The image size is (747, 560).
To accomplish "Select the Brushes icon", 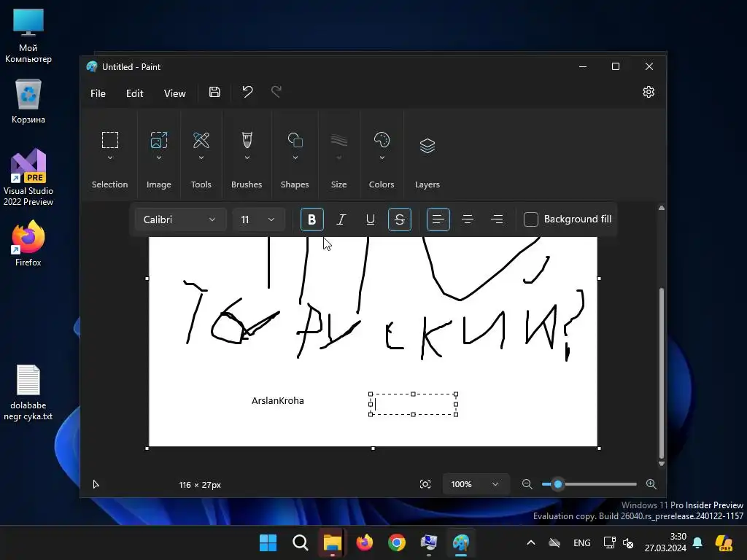I will tap(247, 140).
